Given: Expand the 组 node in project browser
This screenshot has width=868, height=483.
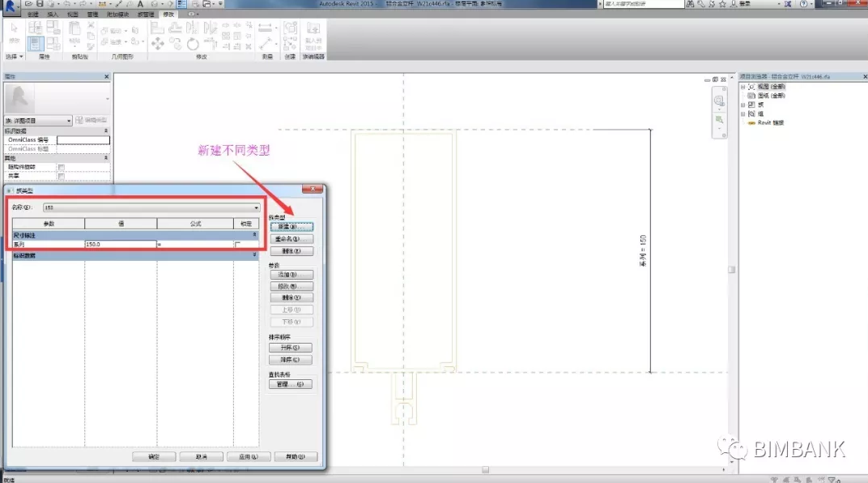Looking at the screenshot, I should pos(742,113).
